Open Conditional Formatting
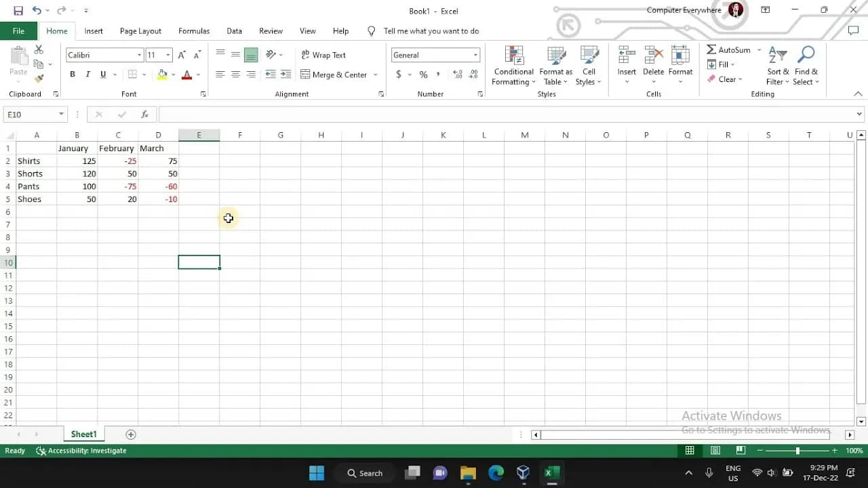The height and width of the screenshot is (488, 868). [513, 64]
